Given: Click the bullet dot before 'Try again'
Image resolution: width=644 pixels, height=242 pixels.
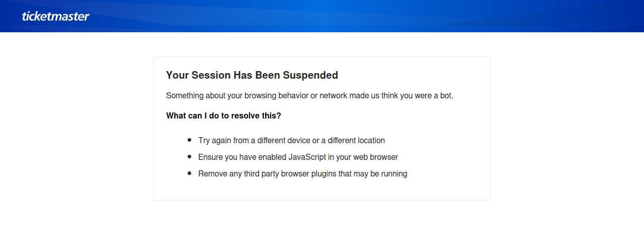Looking at the screenshot, I should click(189, 140).
